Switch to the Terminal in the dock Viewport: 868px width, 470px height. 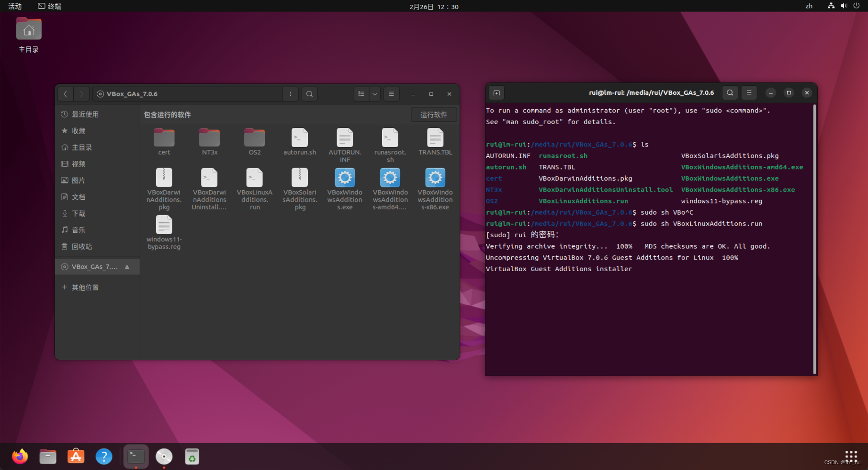click(136, 457)
